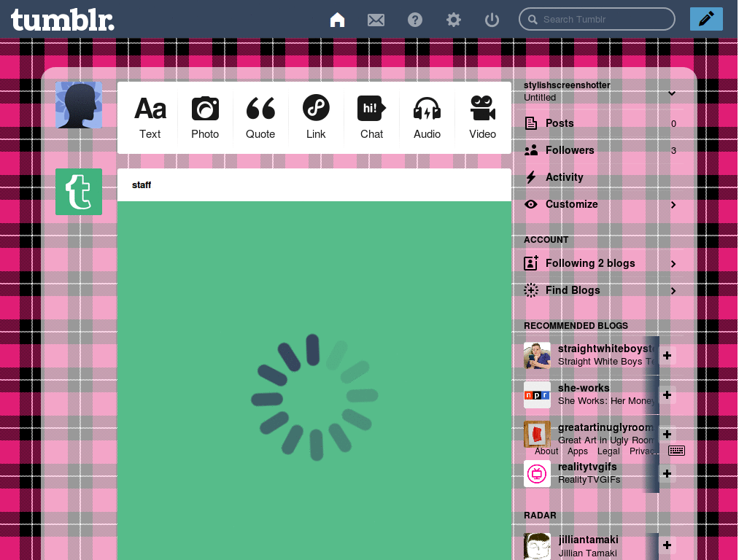The width and height of the screenshot is (747, 560).
Task: Click the blue pencil compose button
Action: [x=706, y=19]
